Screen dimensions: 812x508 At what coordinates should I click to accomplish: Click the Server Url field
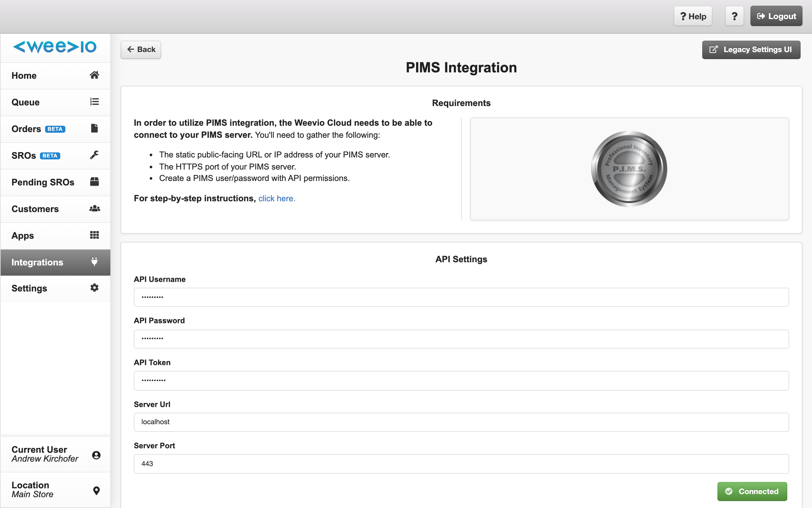point(461,422)
